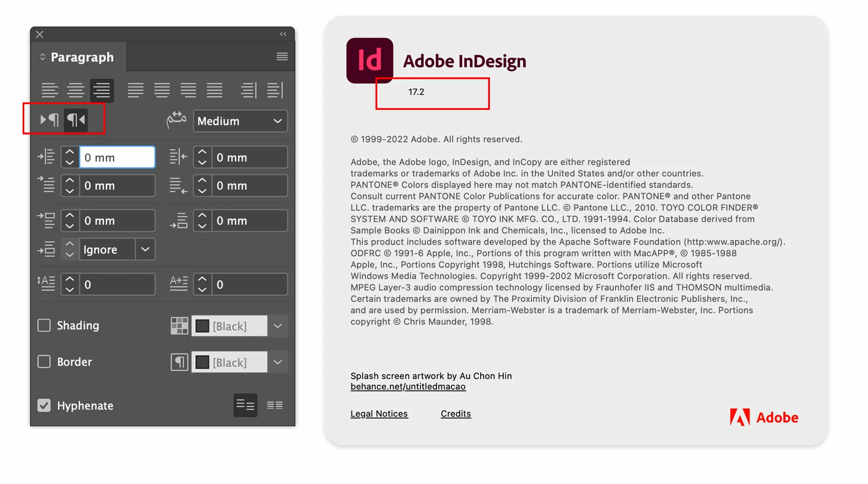
Task: Step up Last Line Right Indent
Action: click(202, 180)
